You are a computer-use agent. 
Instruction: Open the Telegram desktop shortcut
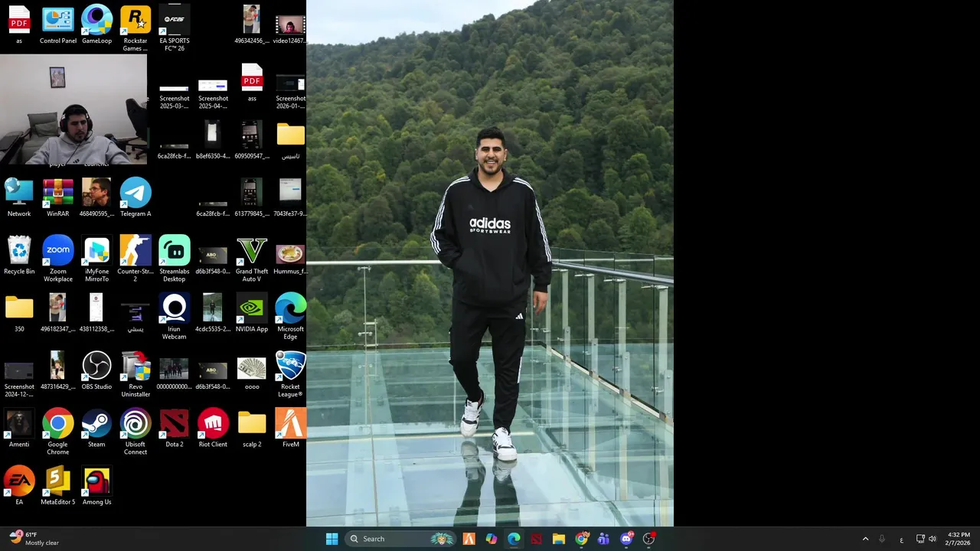[136, 198]
